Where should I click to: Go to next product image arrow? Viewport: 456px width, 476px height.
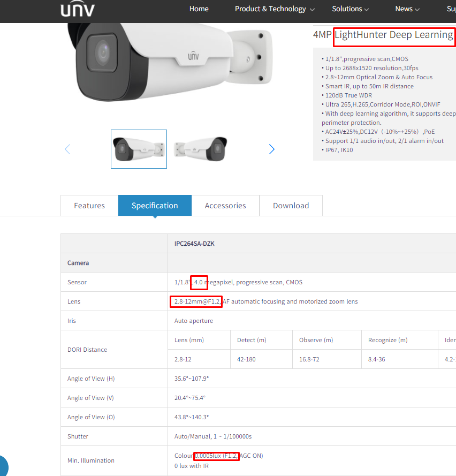[271, 149]
